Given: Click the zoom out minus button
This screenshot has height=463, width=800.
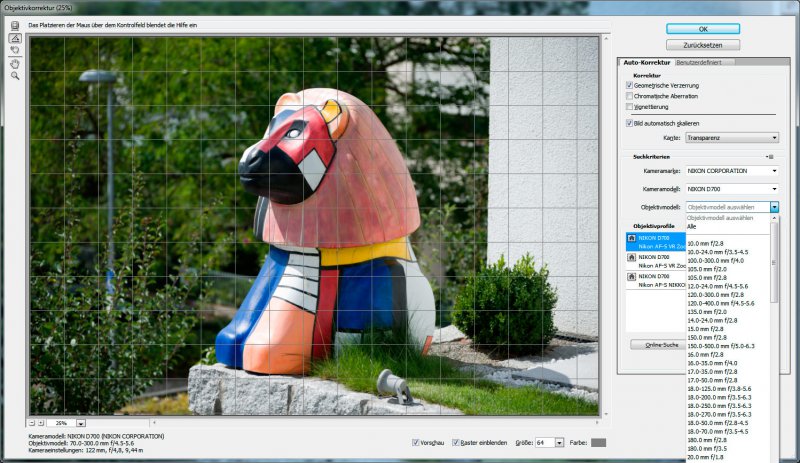Looking at the screenshot, I should (x=32, y=423).
